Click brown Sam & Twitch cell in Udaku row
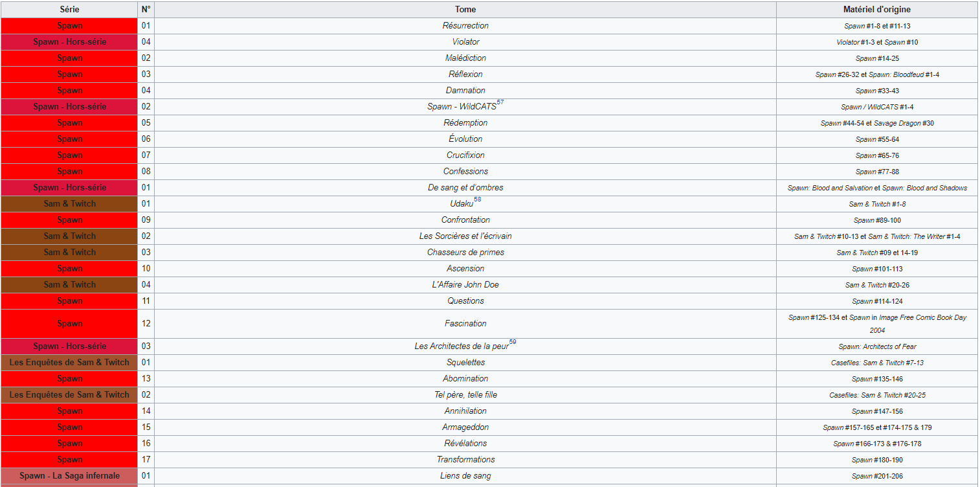The image size is (980, 487). click(x=69, y=204)
